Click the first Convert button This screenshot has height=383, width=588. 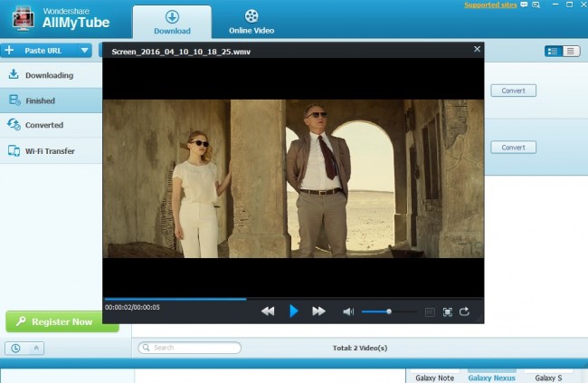(514, 91)
